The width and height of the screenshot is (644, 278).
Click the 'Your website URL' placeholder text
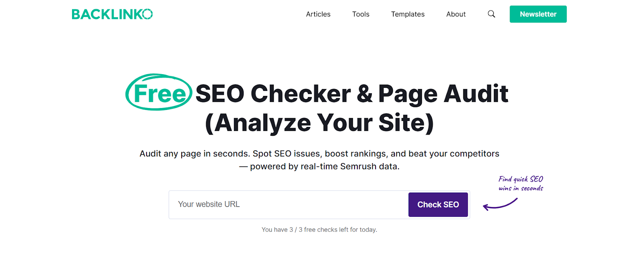[208, 204]
